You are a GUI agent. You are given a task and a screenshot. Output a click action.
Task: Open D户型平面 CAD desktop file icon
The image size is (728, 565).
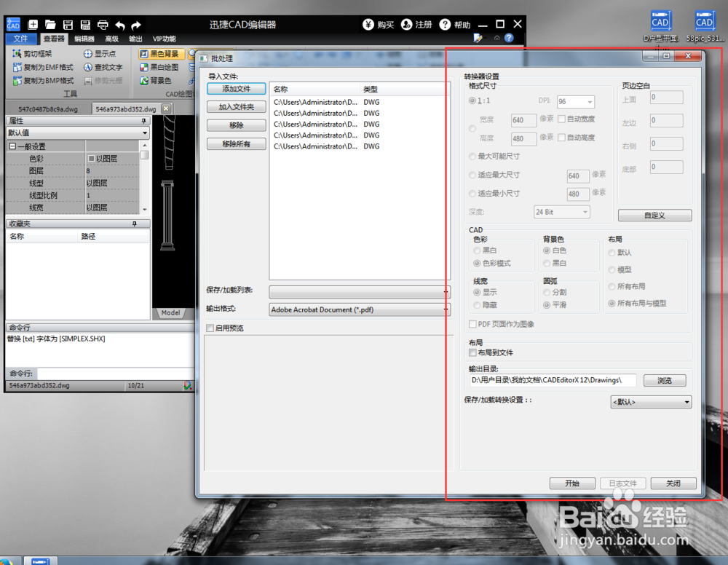pos(661,26)
